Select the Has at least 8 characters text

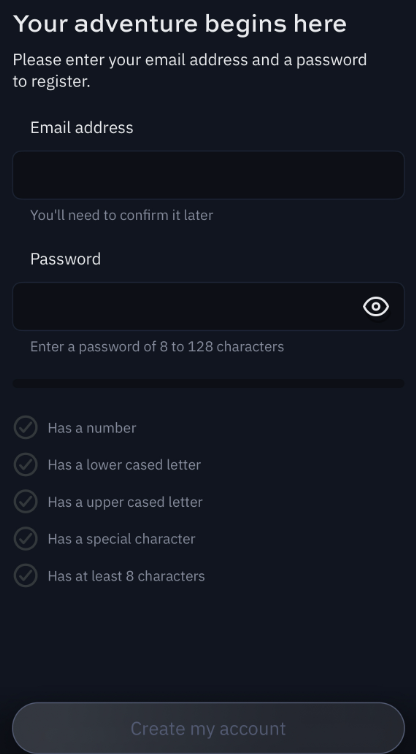pos(126,576)
